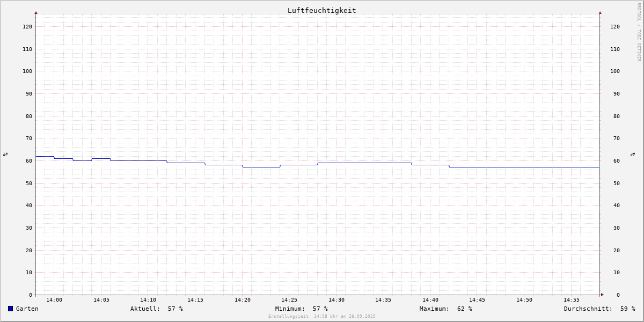Viewport: 644px width, 322px height.
Task: Click the right axis 50 label
Action: pos(617,183)
